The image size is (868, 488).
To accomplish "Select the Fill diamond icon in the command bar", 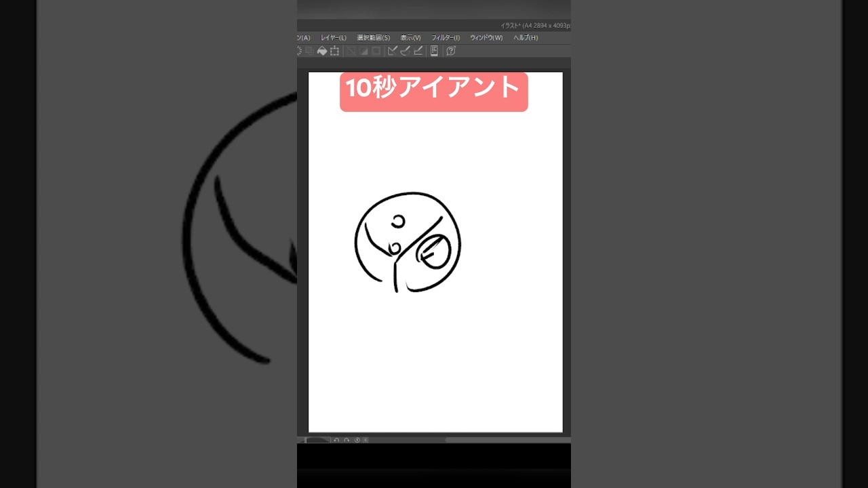I will [321, 51].
